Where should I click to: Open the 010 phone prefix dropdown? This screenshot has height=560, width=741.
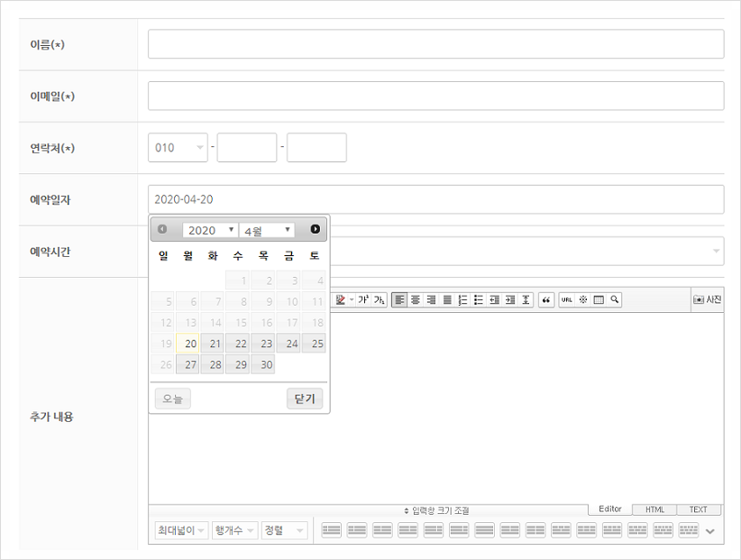tap(178, 148)
